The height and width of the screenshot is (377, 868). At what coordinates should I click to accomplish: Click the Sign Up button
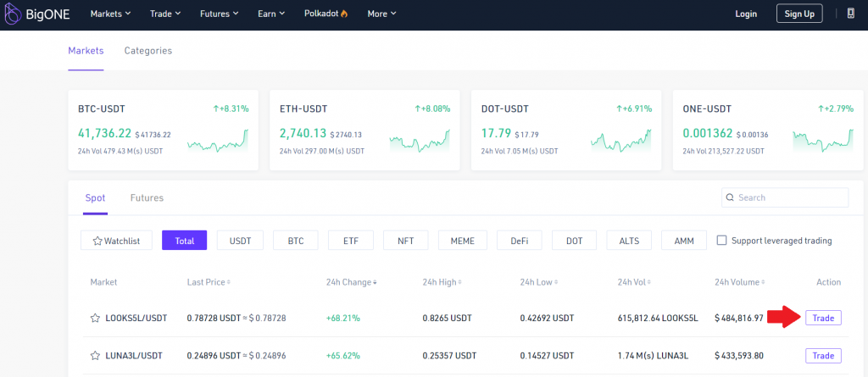click(x=799, y=14)
